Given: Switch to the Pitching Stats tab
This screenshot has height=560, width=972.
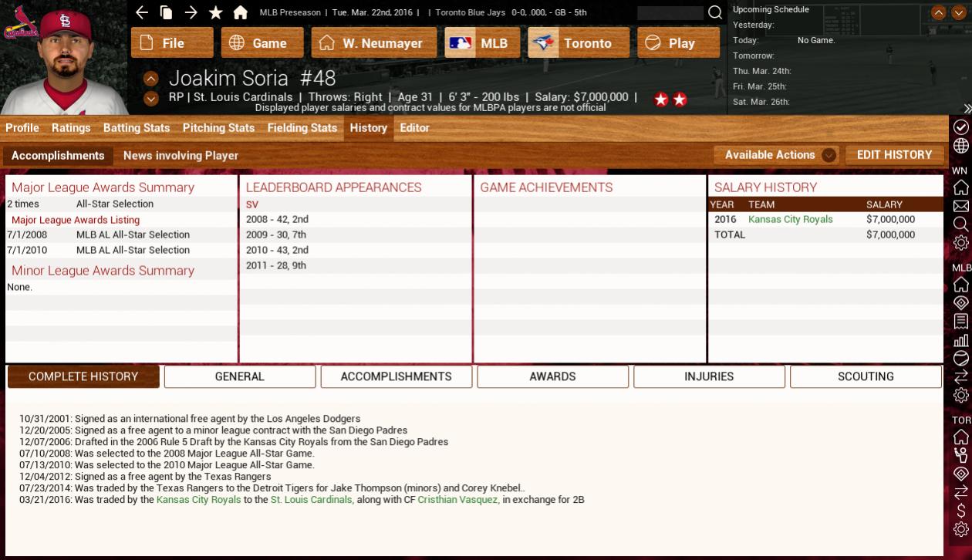Looking at the screenshot, I should pyautogui.click(x=218, y=128).
